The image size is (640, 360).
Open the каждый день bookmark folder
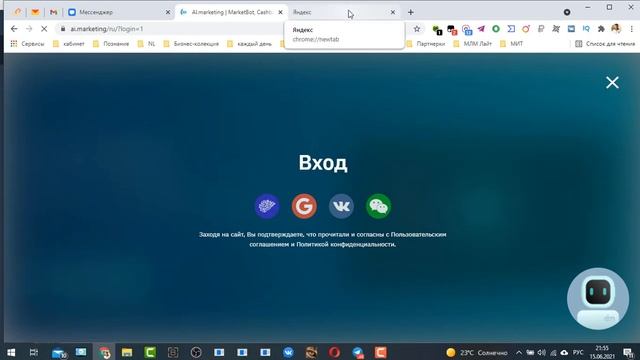pos(249,44)
